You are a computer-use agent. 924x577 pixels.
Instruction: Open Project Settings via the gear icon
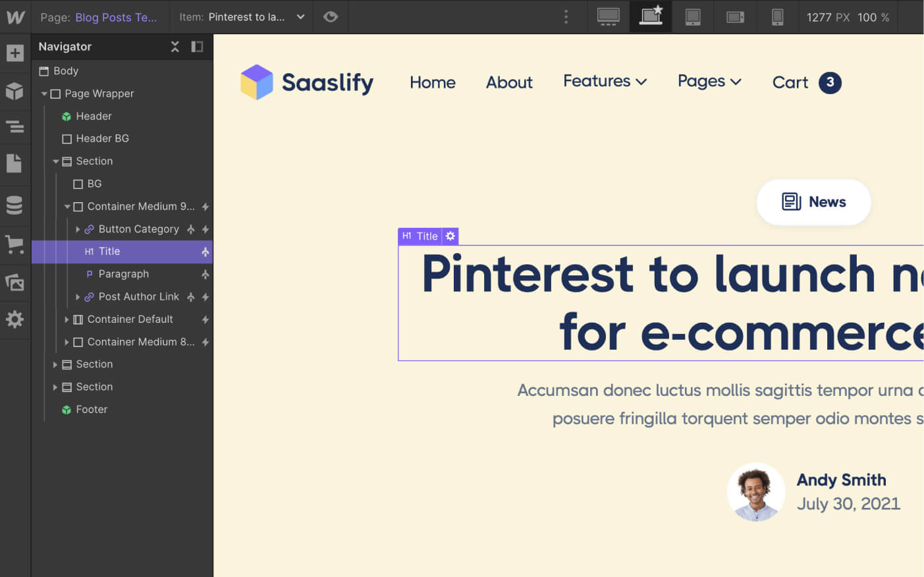16,320
